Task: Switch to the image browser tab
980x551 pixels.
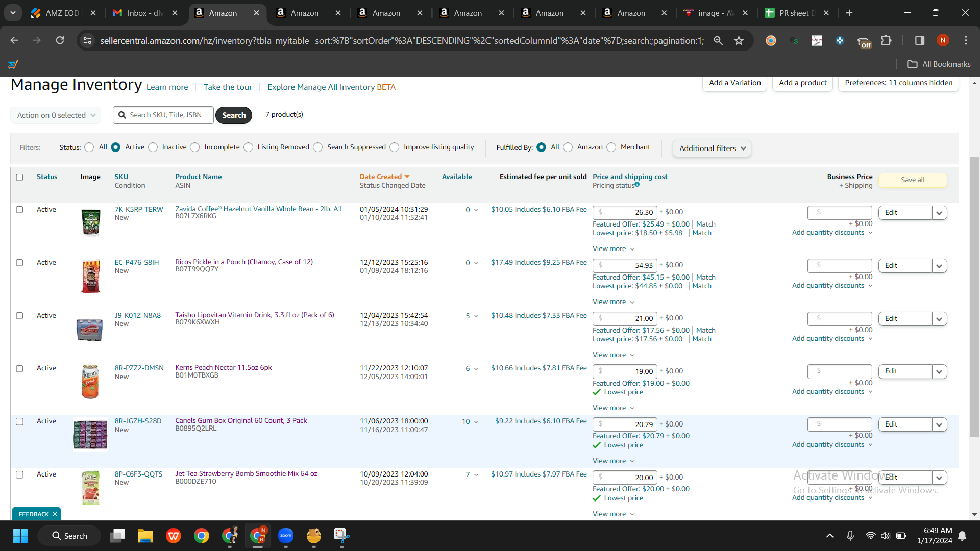Action: [x=716, y=13]
